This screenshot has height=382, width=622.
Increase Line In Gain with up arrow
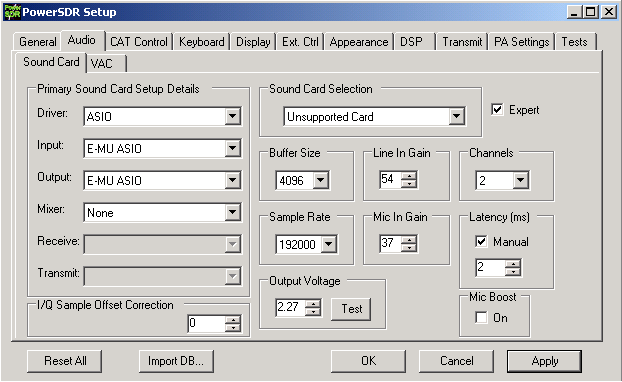click(x=409, y=175)
